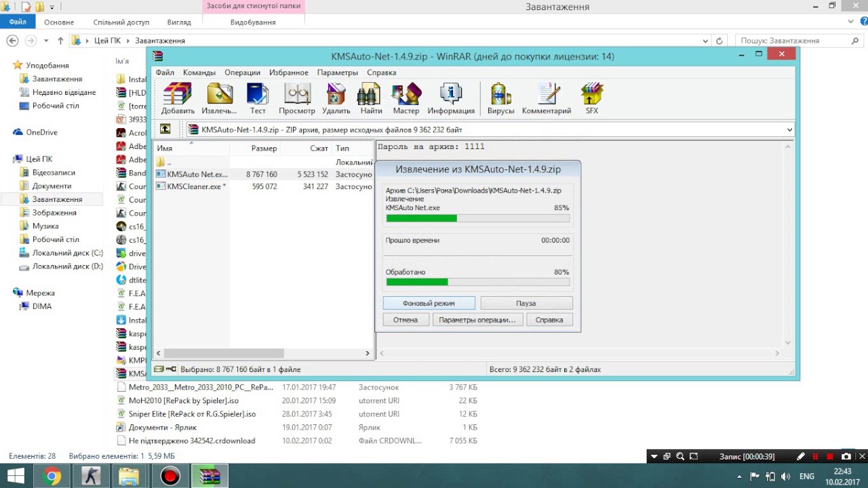Click the Тест toolbar icon

(258, 98)
